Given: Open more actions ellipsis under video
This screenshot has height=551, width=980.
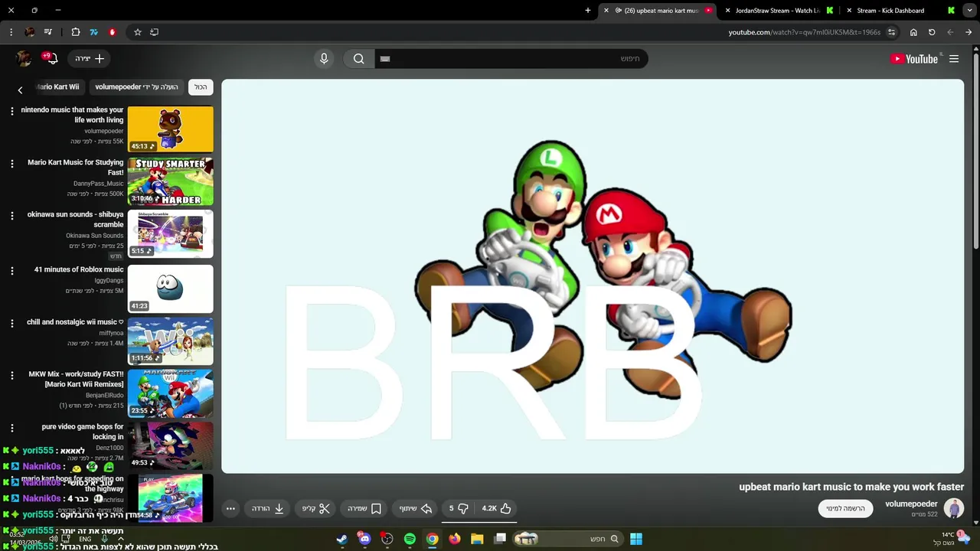Looking at the screenshot, I should point(230,508).
